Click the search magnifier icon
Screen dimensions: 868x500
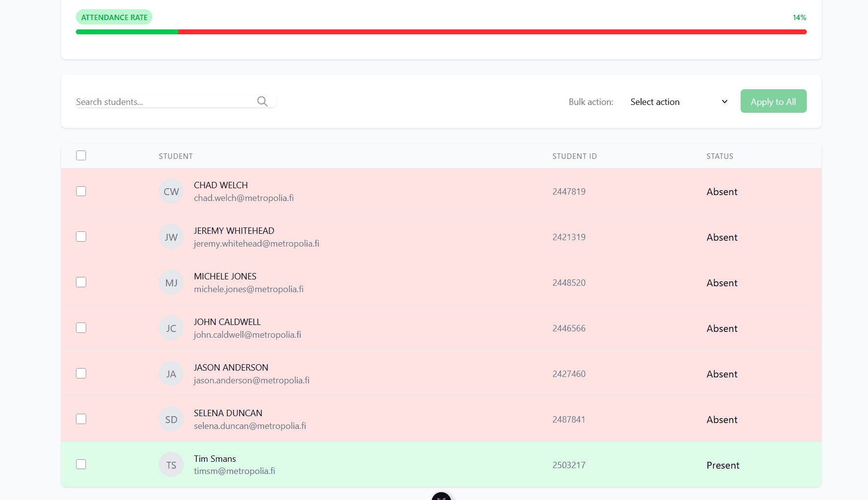pyautogui.click(x=262, y=101)
